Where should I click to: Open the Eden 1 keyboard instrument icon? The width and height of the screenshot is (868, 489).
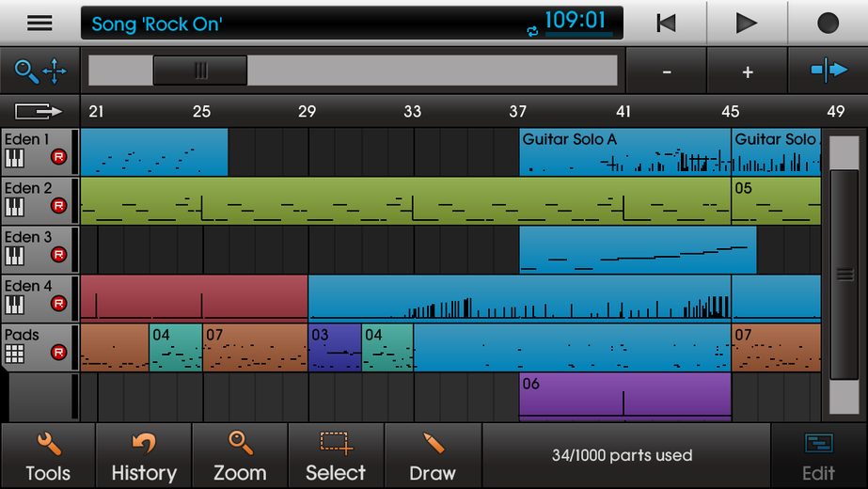tap(15, 158)
